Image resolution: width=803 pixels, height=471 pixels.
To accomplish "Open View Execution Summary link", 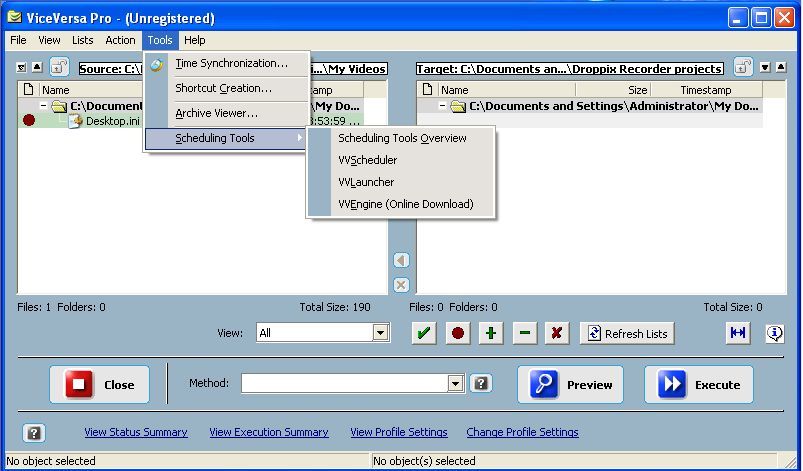I will pos(269,432).
